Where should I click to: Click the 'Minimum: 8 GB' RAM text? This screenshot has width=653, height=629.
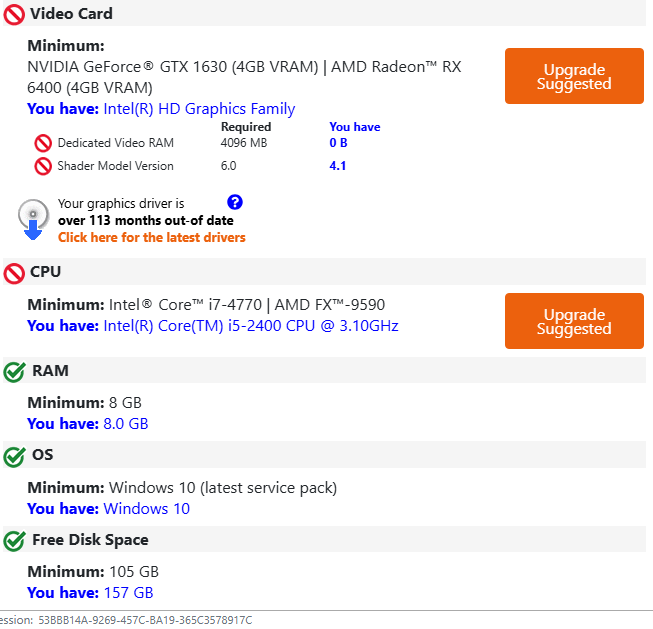[x=85, y=403]
